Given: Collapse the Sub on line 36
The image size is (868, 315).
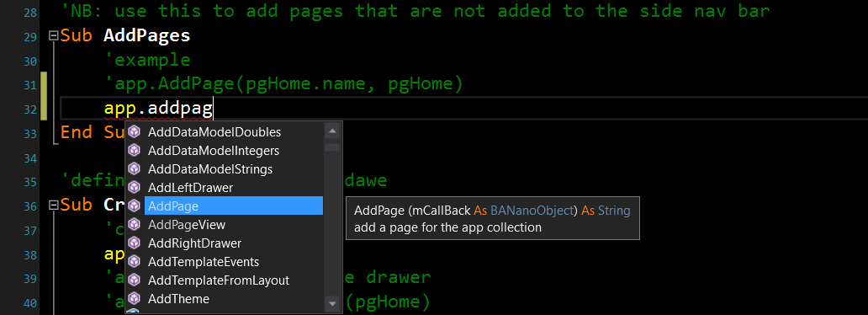Looking at the screenshot, I should click(54, 206).
